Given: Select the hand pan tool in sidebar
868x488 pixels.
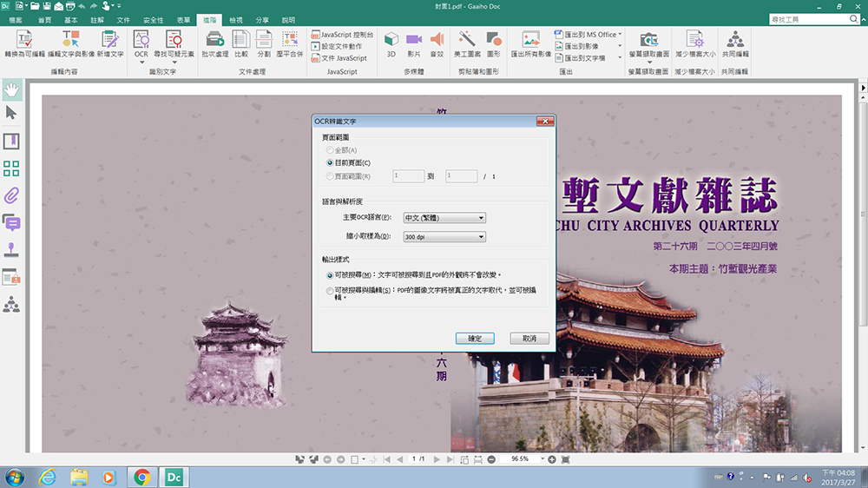Looking at the screenshot, I should pyautogui.click(x=11, y=89).
